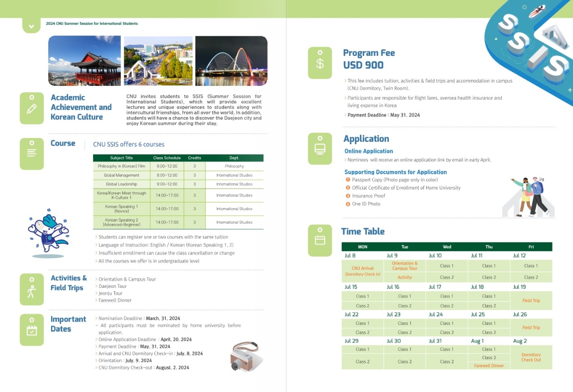
Task: Click the monitor icon beside Application
Action: point(320,148)
